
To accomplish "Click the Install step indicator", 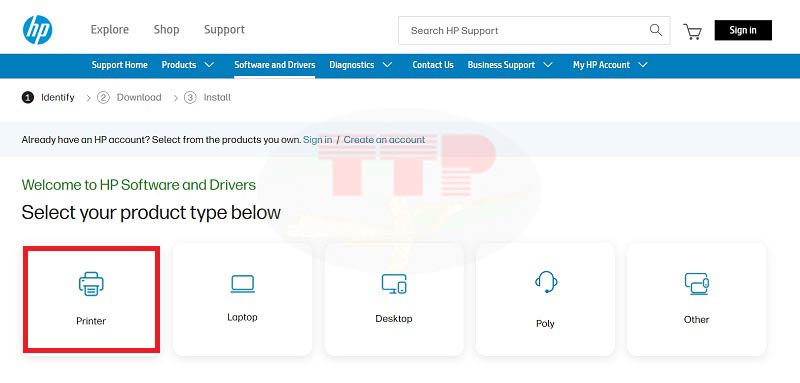I will click(207, 97).
